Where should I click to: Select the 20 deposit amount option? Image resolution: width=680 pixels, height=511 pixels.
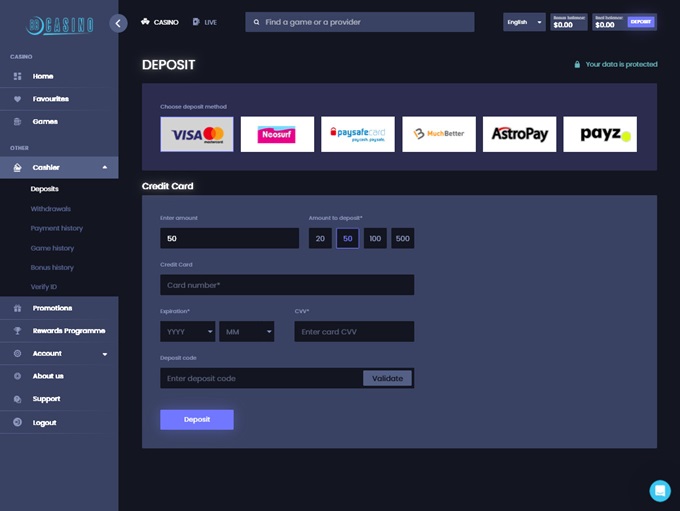tap(320, 238)
